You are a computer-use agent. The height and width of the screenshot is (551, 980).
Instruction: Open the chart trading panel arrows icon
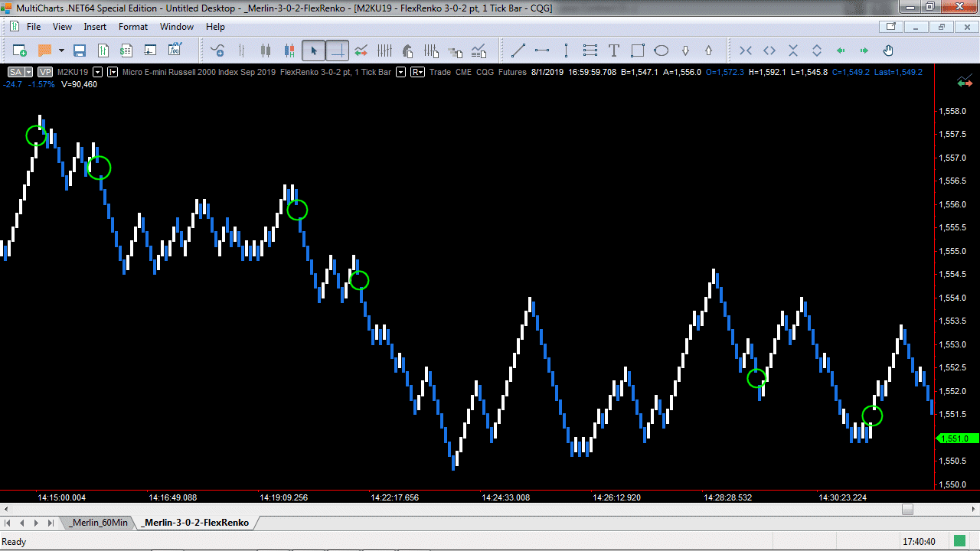(965, 82)
